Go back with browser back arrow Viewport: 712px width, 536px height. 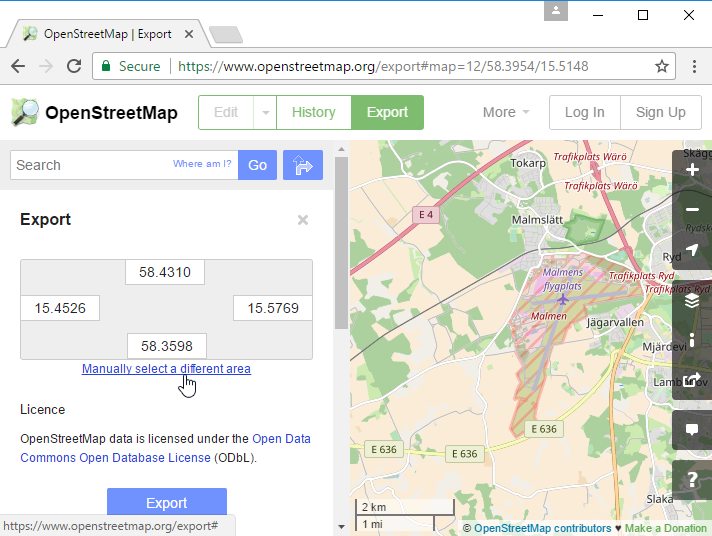18,66
